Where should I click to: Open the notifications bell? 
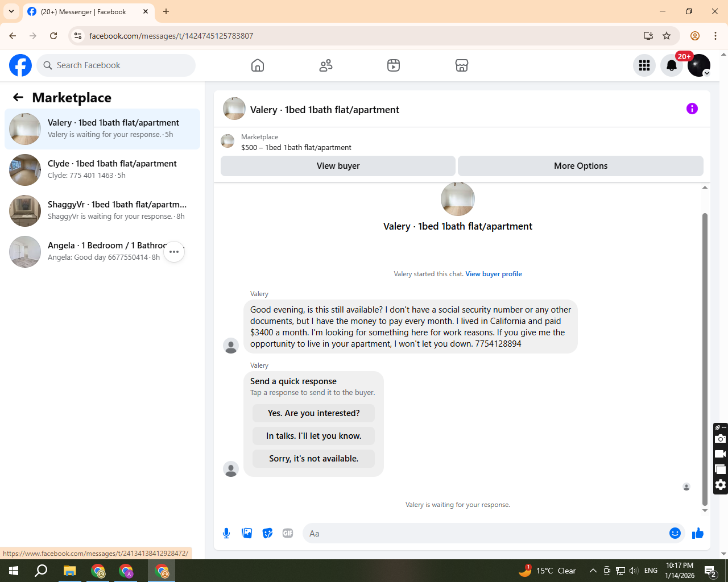pos(672,65)
